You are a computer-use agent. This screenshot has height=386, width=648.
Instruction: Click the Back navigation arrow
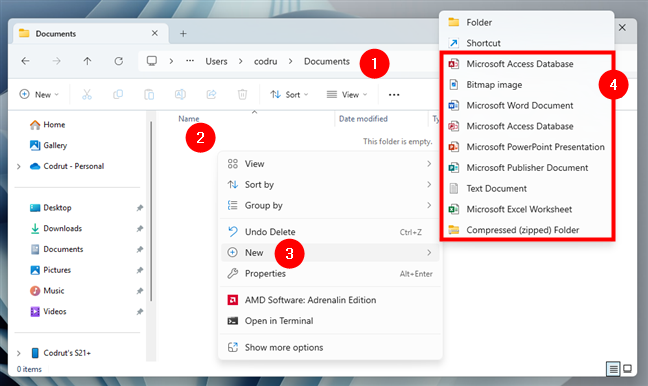click(25, 61)
